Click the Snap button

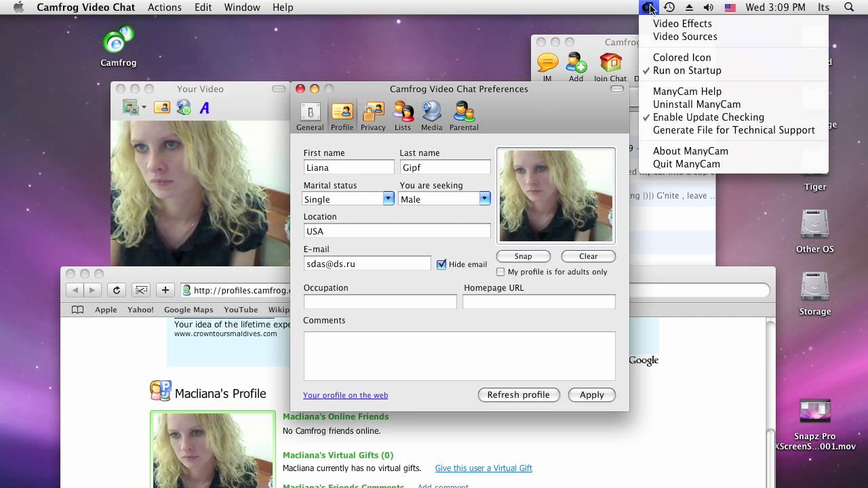pyautogui.click(x=523, y=256)
